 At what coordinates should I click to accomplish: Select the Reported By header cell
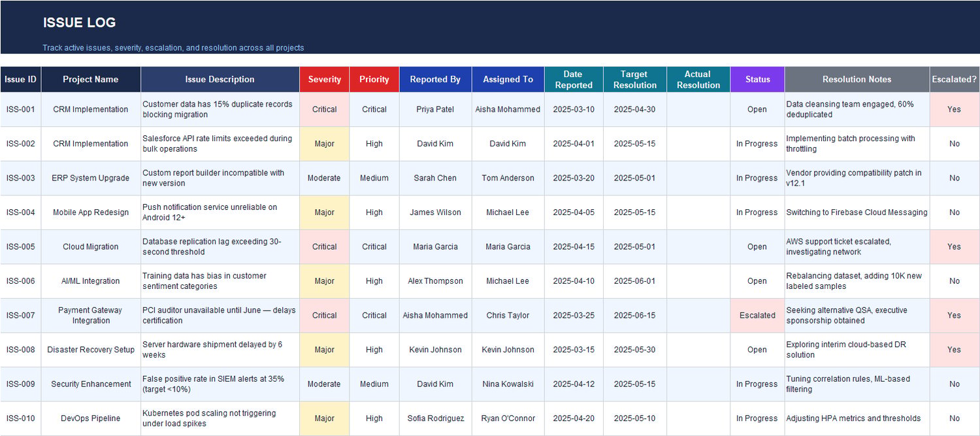click(435, 79)
